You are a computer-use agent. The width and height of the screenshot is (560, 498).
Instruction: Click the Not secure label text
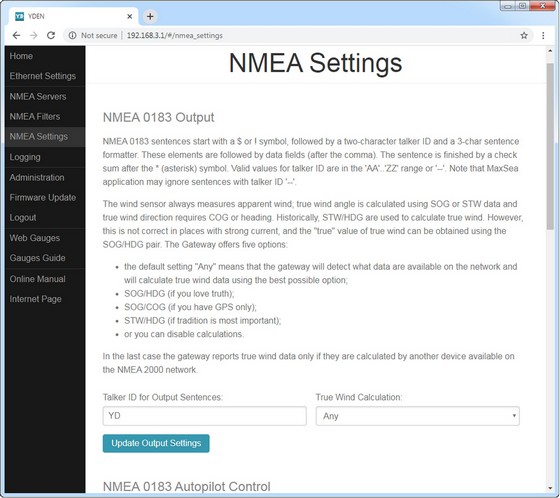(x=99, y=35)
